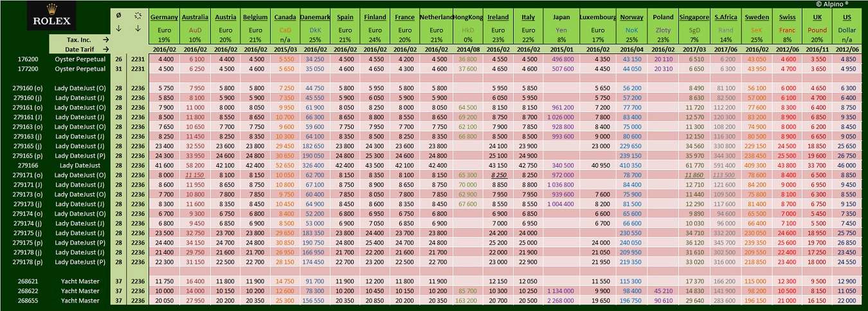Open the Singapore column header link

tap(694, 17)
